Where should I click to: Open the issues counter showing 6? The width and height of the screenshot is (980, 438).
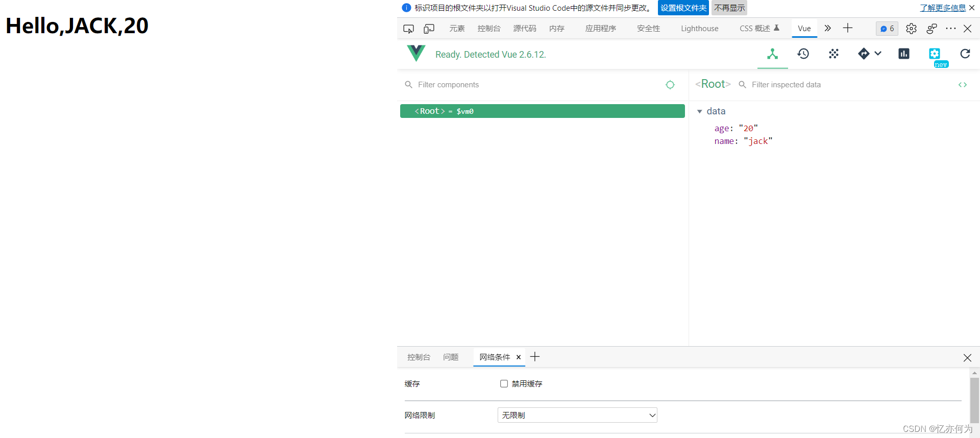coord(887,29)
